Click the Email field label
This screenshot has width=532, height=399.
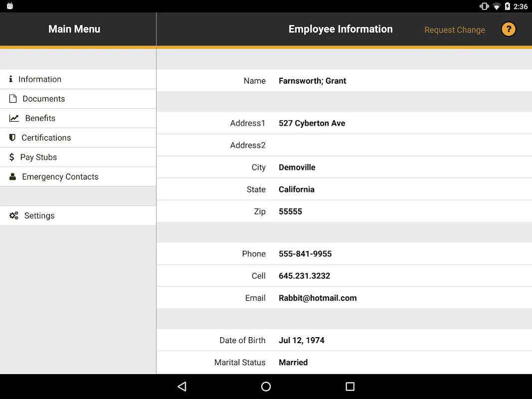tap(255, 298)
